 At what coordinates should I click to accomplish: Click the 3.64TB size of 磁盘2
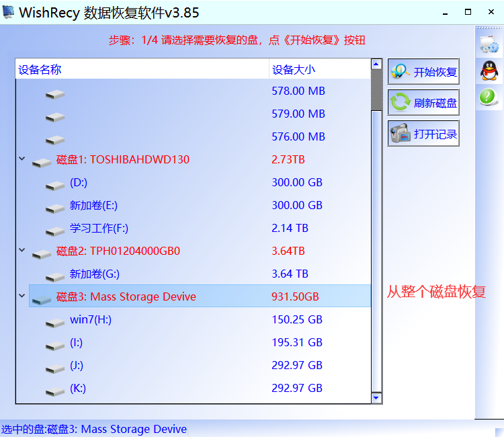coord(288,251)
